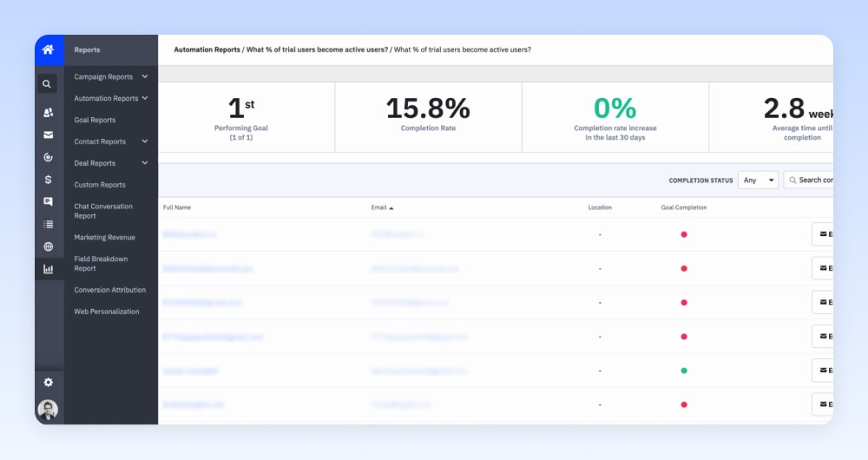Open the Deals dollar sign icon
868x460 pixels.
point(48,180)
